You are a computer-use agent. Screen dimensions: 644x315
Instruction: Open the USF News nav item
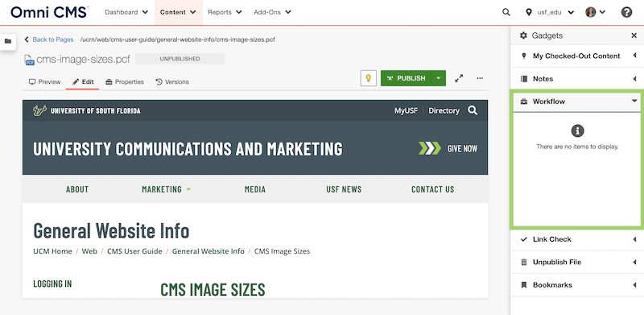click(x=344, y=189)
